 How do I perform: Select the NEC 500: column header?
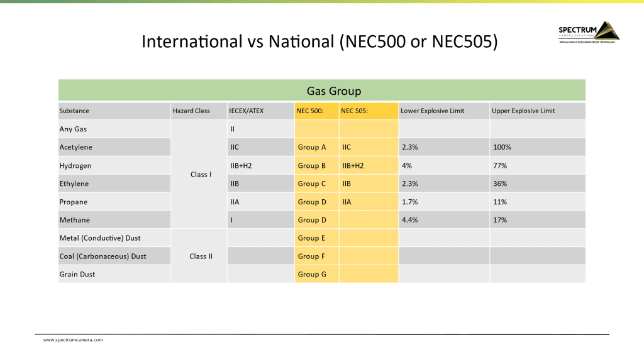pos(317,111)
